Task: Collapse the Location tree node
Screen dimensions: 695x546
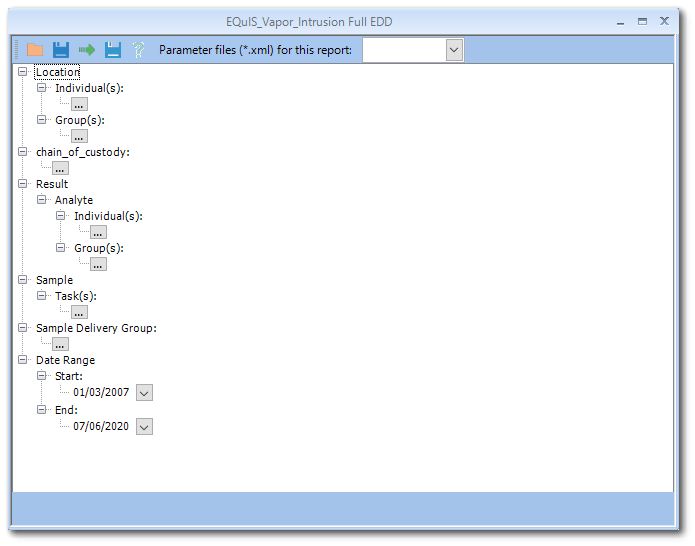Action: pos(22,72)
